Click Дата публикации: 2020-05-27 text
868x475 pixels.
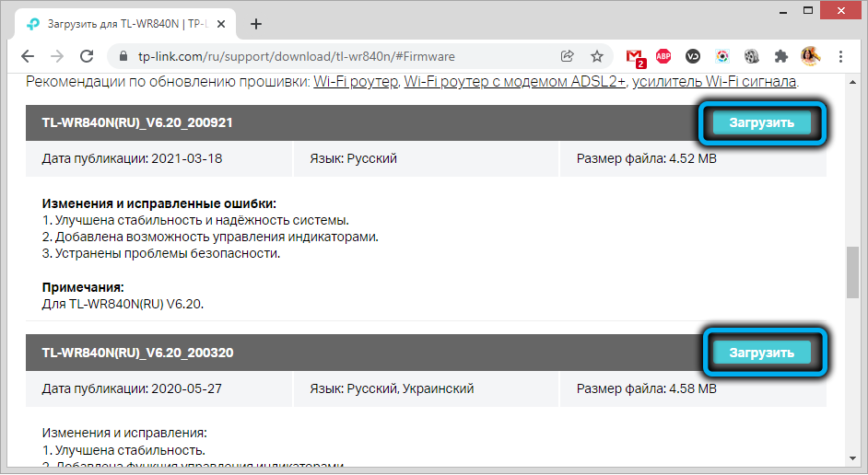pyautogui.click(x=132, y=388)
